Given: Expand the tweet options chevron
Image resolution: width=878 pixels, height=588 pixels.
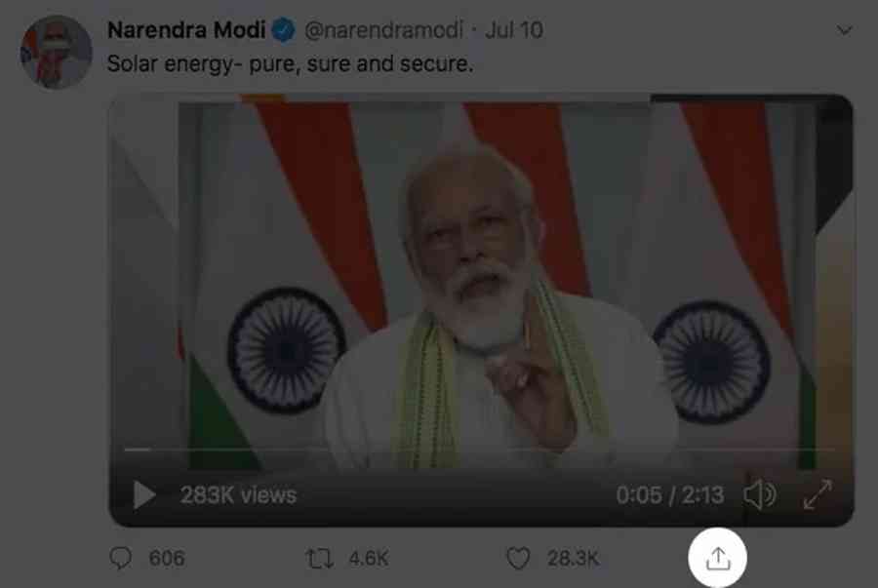Looking at the screenshot, I should pyautogui.click(x=845, y=31).
